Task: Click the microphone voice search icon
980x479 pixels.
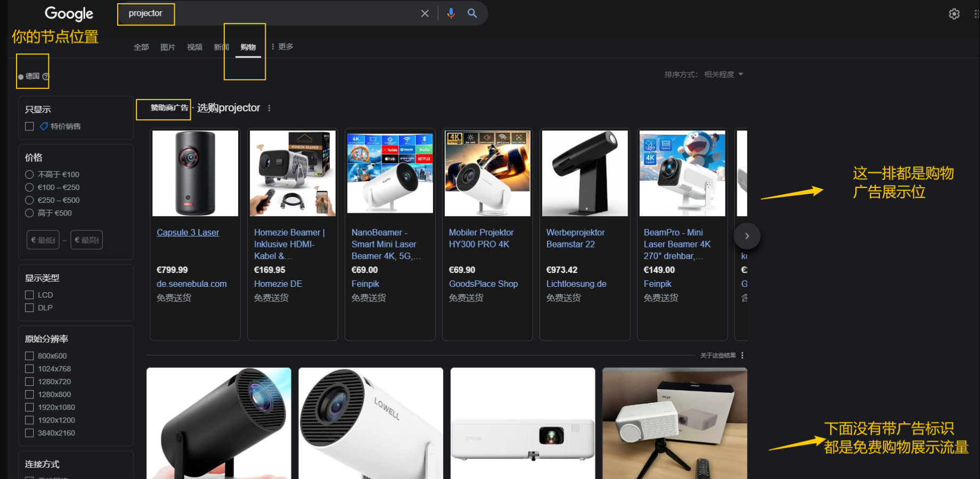Action: (451, 13)
